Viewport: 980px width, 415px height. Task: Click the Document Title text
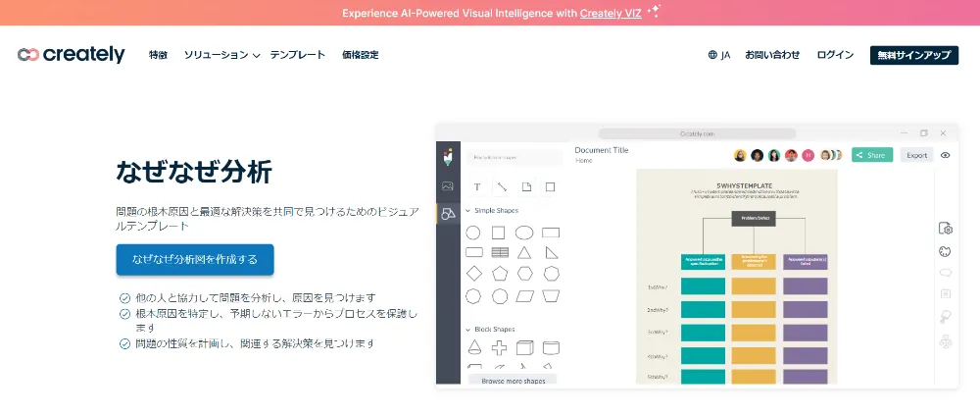602,150
